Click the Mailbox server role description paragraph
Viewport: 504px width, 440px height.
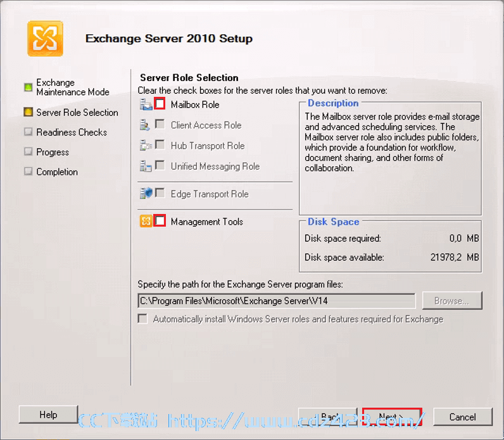(392, 142)
